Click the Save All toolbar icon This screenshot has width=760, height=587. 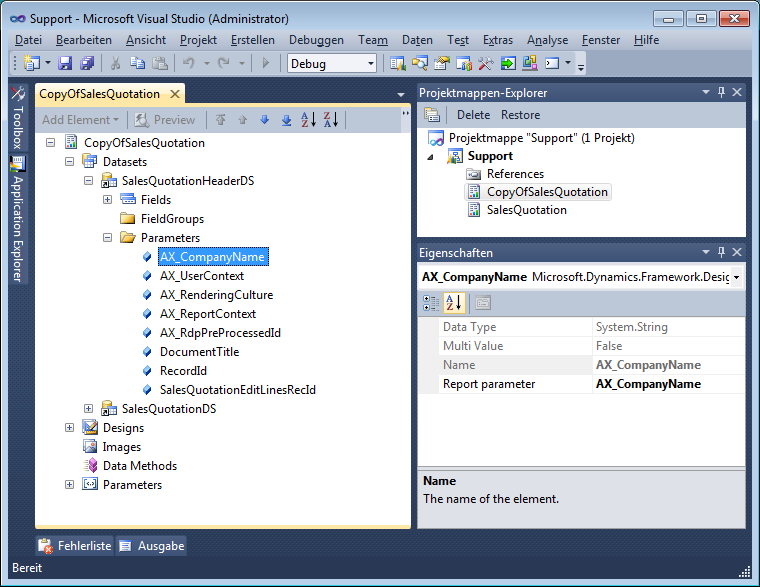[86, 63]
